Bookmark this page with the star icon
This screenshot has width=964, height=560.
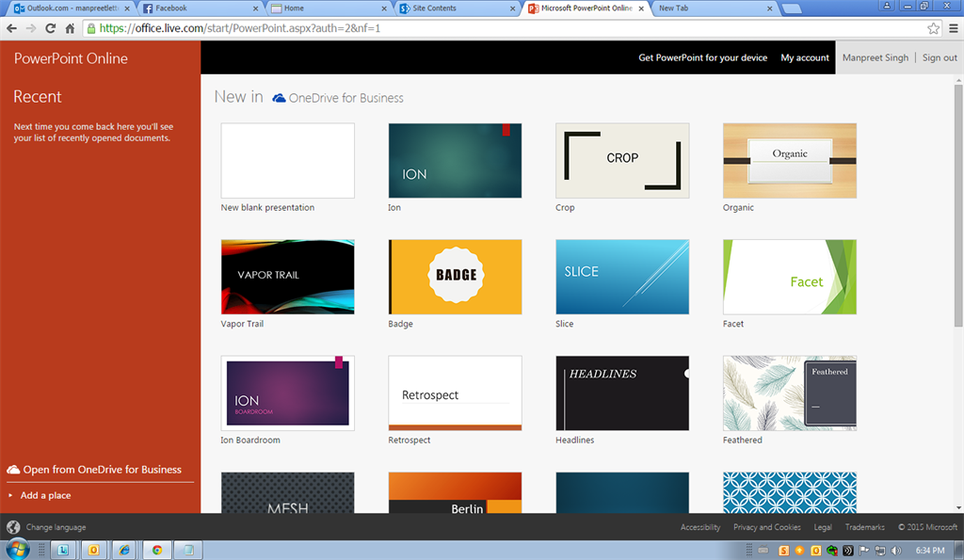click(x=933, y=28)
